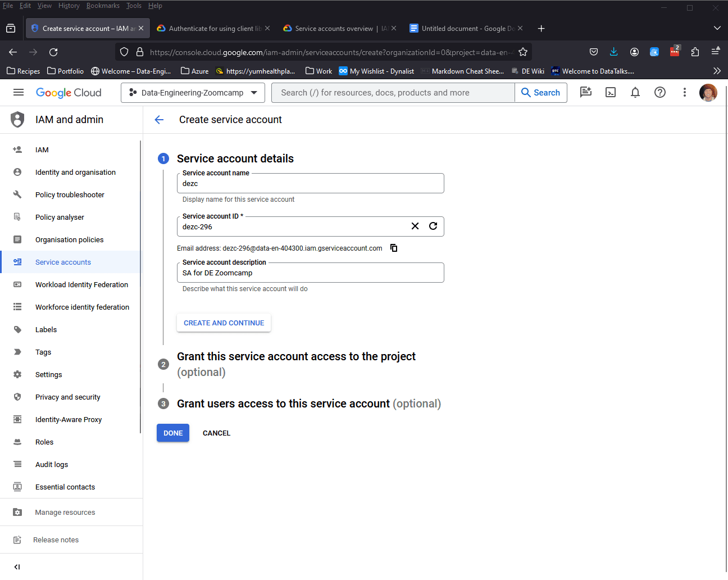Show more bookmarks overflow chevron
The height and width of the screenshot is (580, 728).
tap(716, 71)
